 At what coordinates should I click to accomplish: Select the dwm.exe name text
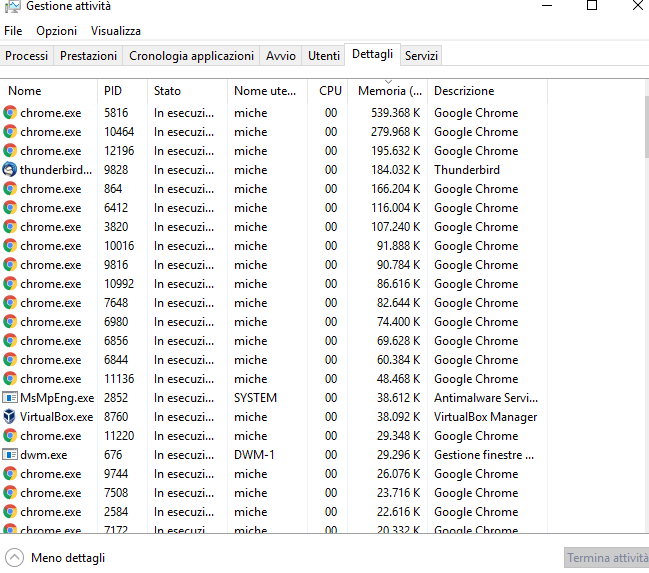(43, 455)
